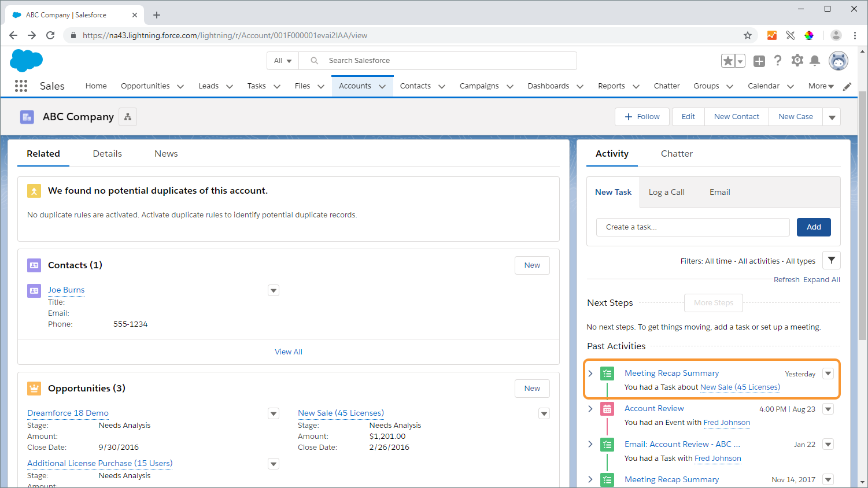Reload the page in the browser
The height and width of the screenshot is (488, 868).
[50, 35]
